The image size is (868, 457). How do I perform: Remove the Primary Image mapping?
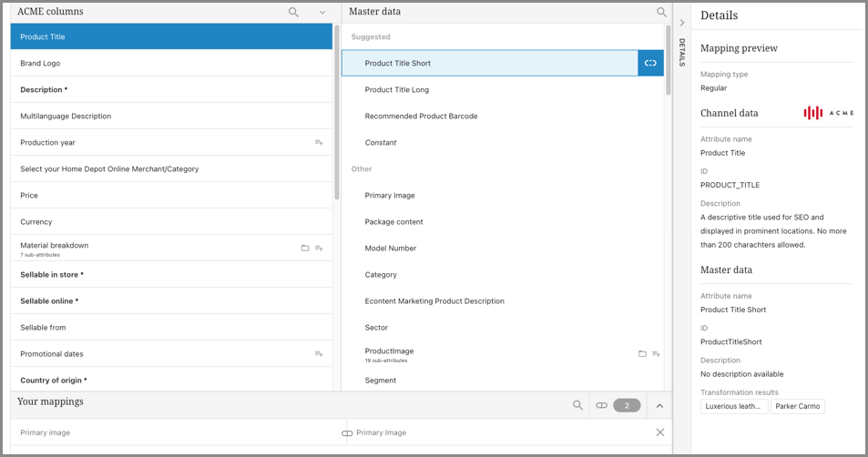[x=660, y=432]
